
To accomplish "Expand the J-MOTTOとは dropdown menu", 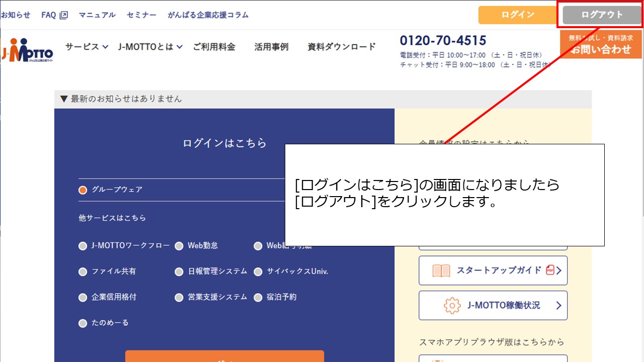I will pos(150,47).
